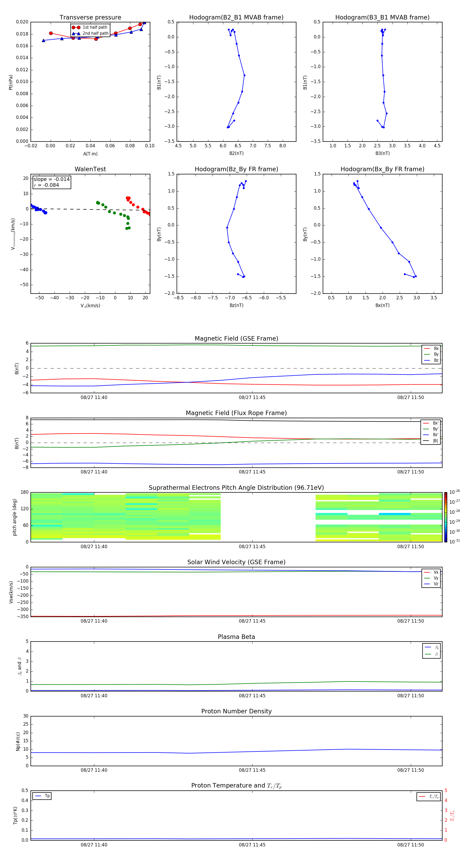Screen dimensions: 473x868
Task: Click the 'Te/Tp' legend box
Action: [428, 796]
